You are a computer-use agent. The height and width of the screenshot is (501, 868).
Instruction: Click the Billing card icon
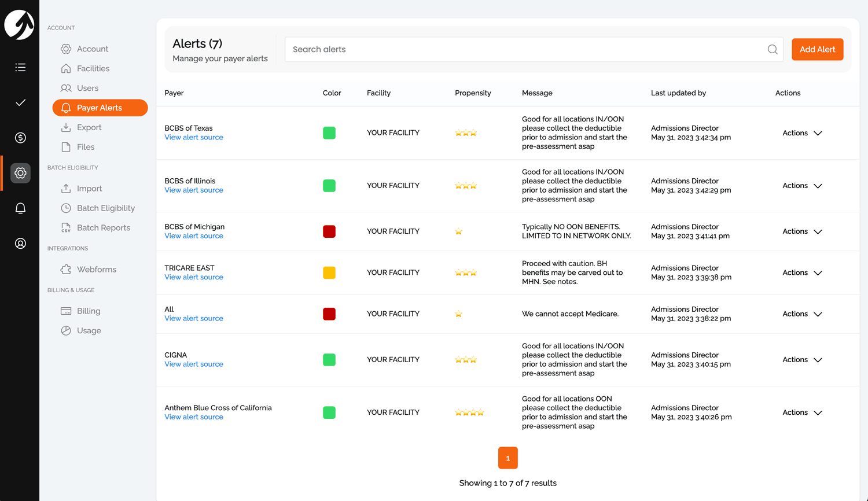(x=66, y=311)
